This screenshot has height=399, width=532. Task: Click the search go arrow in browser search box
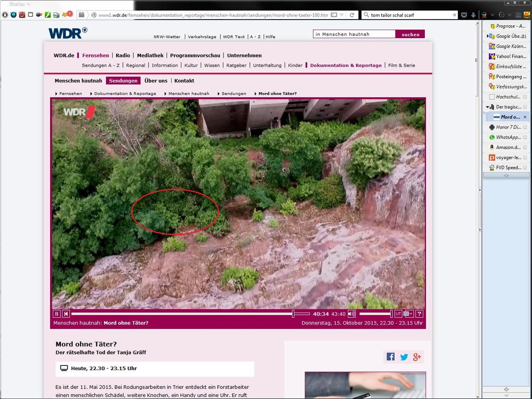tap(454, 15)
